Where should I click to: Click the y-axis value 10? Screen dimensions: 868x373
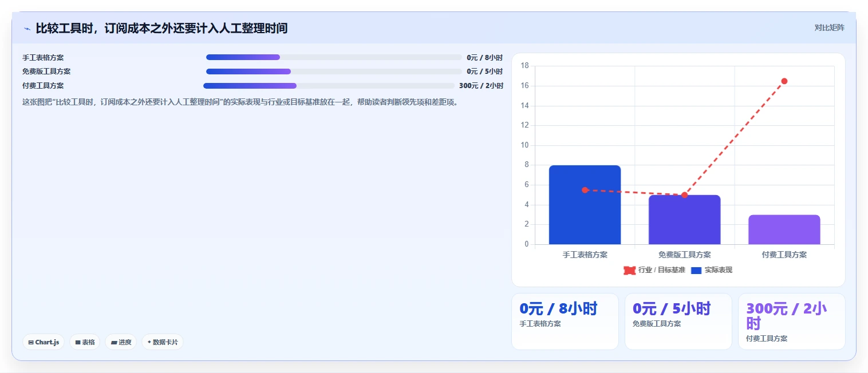click(x=525, y=145)
